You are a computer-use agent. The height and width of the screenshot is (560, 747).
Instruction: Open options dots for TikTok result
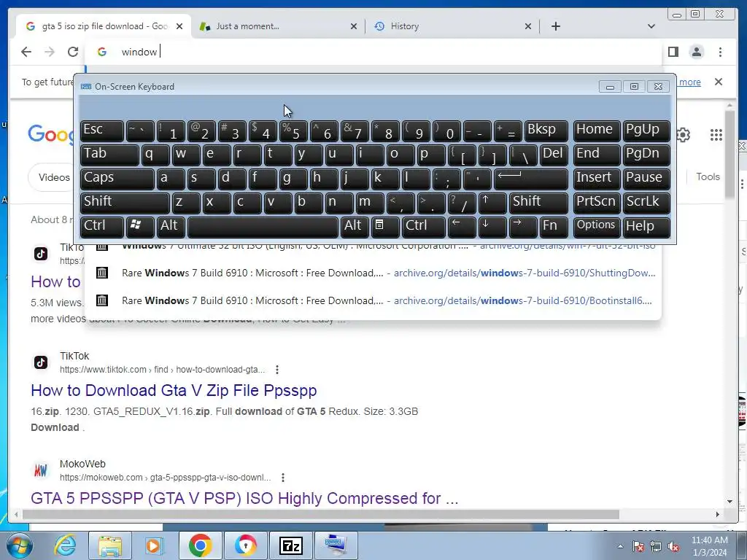click(276, 370)
